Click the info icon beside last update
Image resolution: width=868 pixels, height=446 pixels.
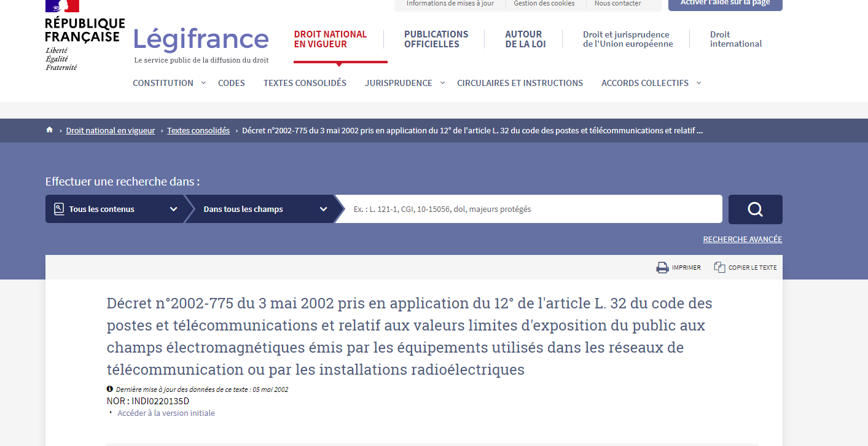[x=110, y=389]
